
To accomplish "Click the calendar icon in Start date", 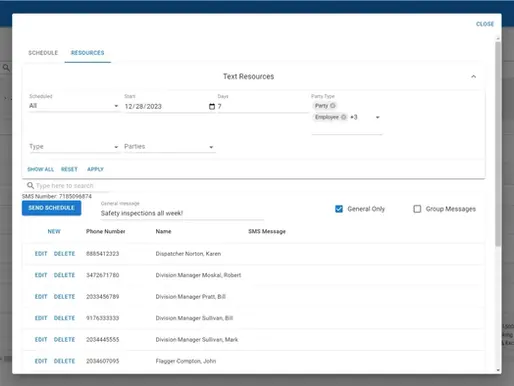I will pyautogui.click(x=212, y=106).
